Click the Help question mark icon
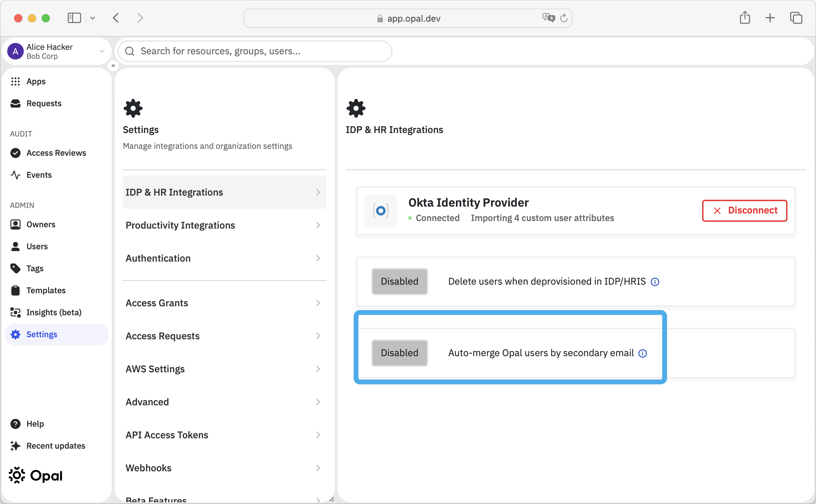 (x=15, y=424)
